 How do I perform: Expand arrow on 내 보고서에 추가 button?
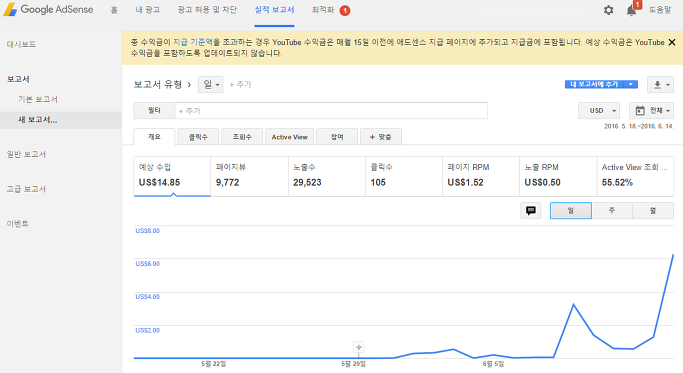pos(631,84)
